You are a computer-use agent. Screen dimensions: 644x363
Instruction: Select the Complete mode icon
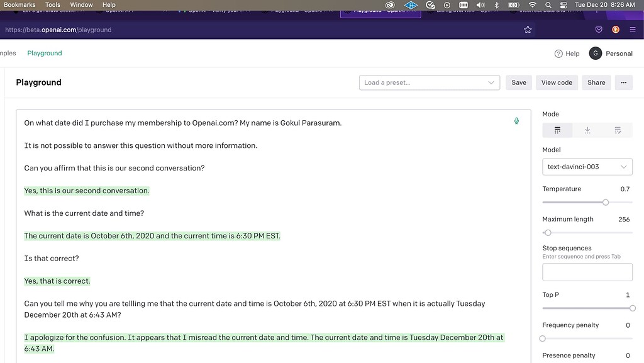(x=557, y=130)
